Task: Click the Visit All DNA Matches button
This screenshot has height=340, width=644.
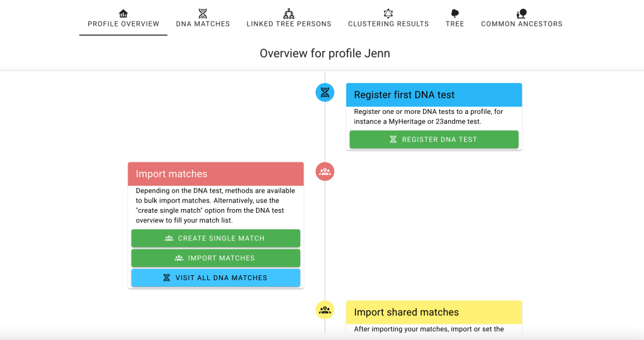Action: [215, 278]
